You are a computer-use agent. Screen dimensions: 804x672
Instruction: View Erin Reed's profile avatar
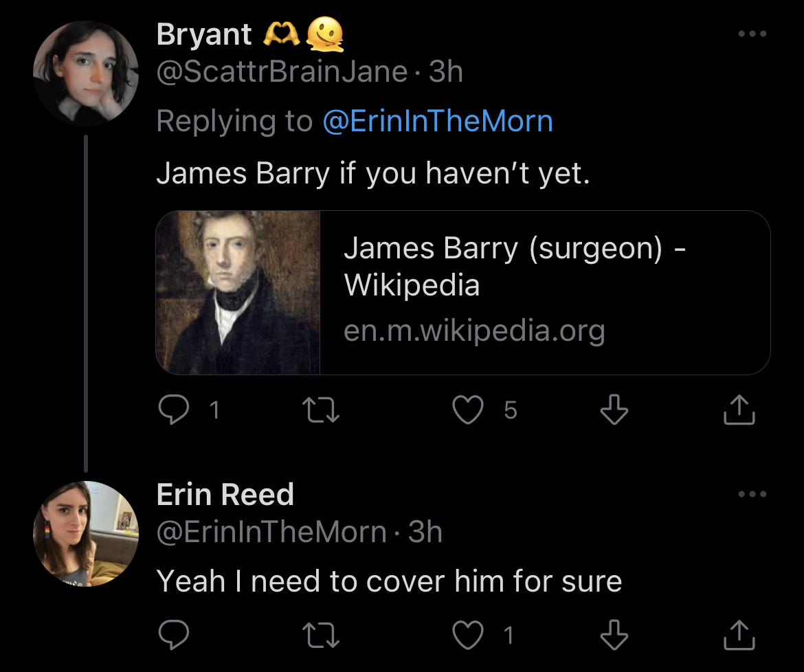(x=86, y=533)
